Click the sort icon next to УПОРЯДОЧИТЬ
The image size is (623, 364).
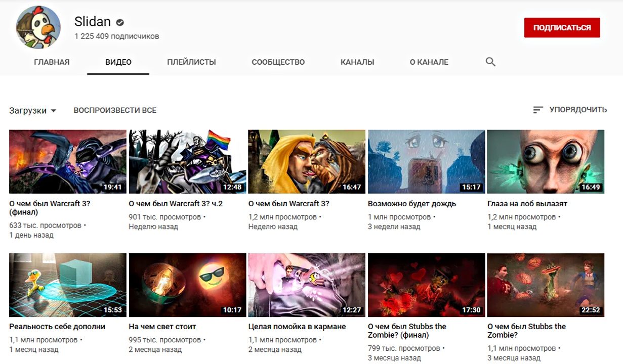click(x=538, y=110)
